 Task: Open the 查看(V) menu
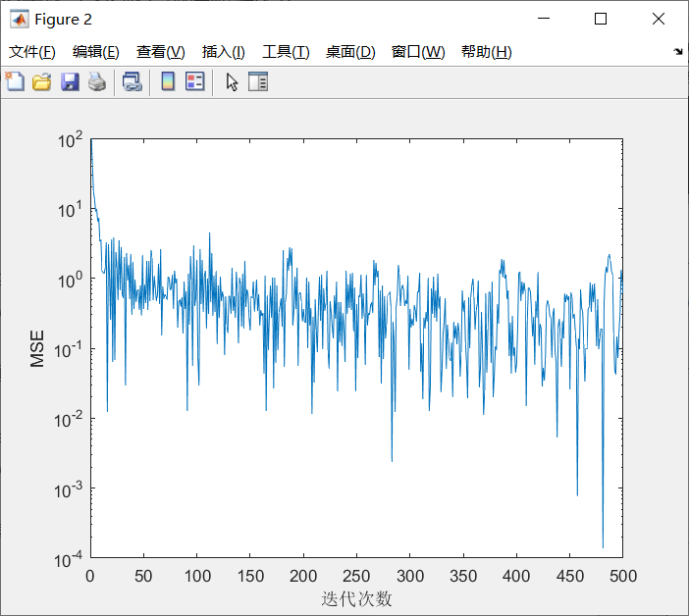pyautogui.click(x=160, y=52)
